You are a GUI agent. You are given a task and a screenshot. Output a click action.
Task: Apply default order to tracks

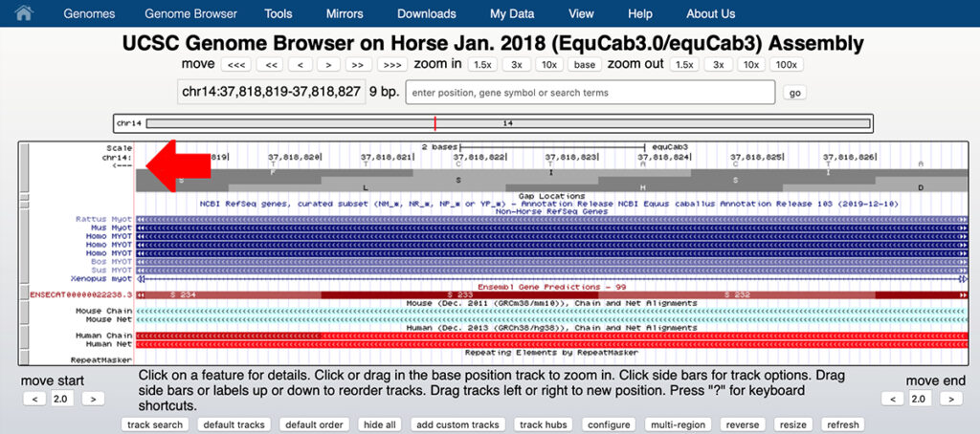pos(314,424)
